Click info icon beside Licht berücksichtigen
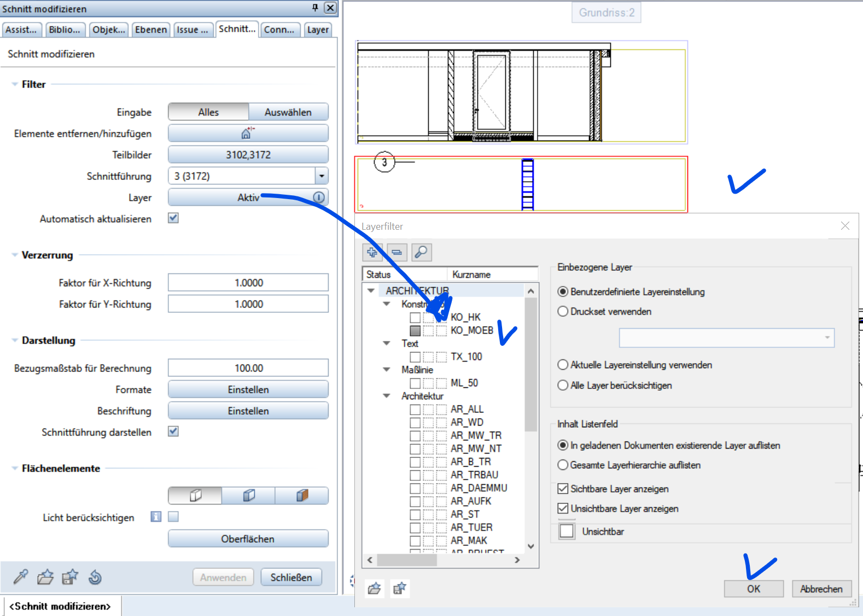This screenshot has width=863, height=616. tap(156, 517)
